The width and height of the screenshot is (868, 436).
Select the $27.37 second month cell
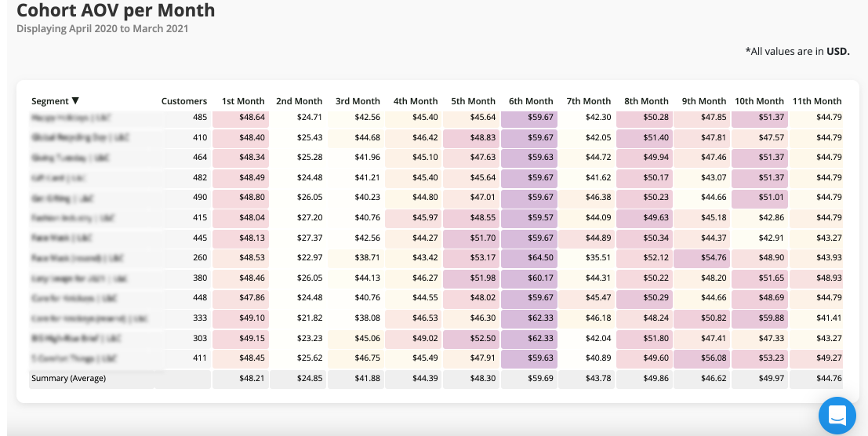pyautogui.click(x=299, y=238)
